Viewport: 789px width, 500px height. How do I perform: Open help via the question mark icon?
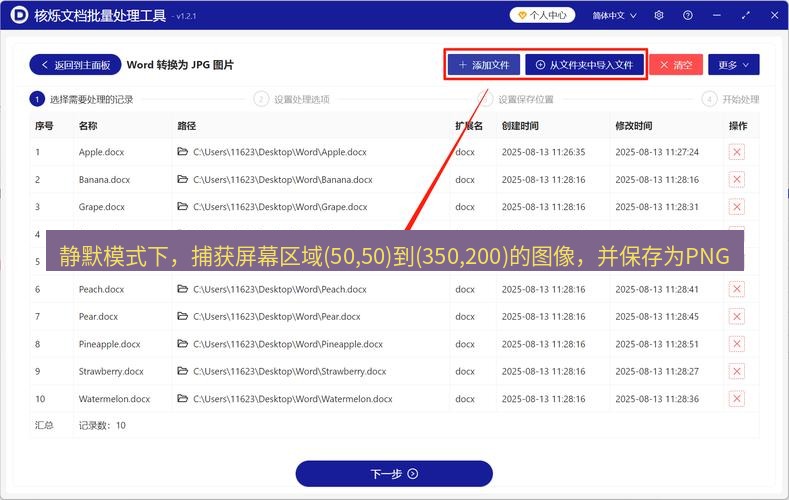tap(687, 15)
